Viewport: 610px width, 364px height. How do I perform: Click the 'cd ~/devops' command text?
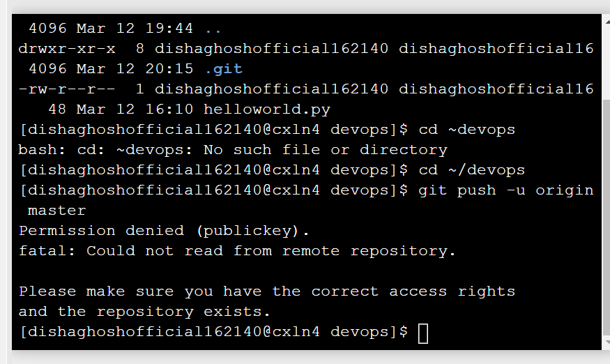(471, 170)
